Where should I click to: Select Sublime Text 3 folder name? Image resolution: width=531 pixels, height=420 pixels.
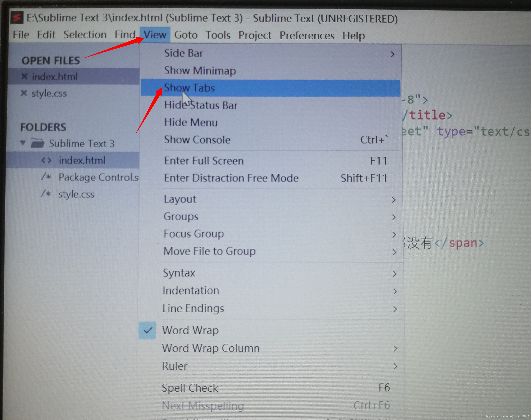point(82,143)
